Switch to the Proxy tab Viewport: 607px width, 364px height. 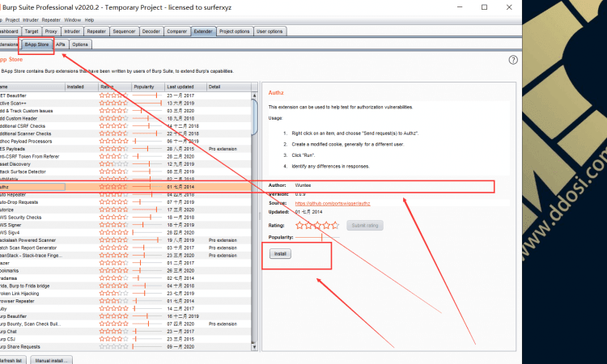[x=51, y=32]
